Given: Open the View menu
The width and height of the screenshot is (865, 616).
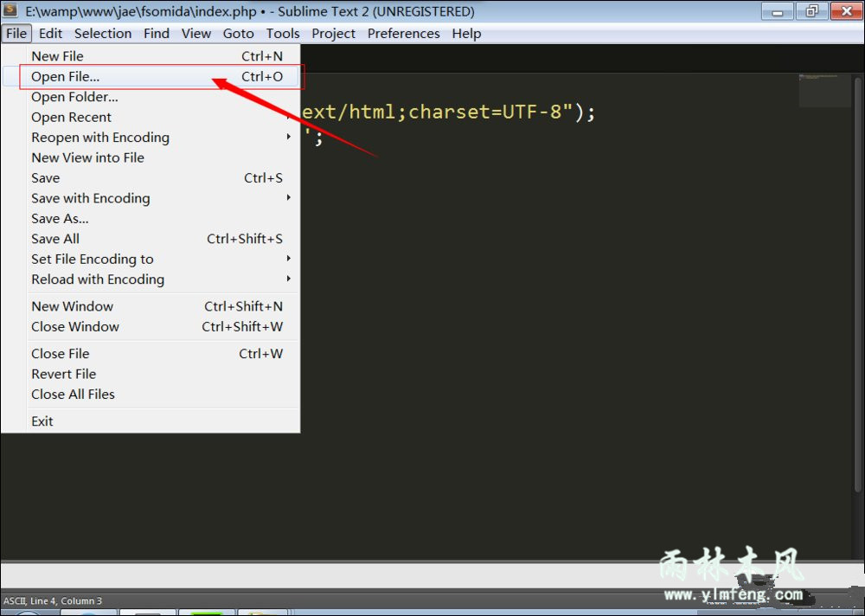Looking at the screenshot, I should click(x=196, y=34).
